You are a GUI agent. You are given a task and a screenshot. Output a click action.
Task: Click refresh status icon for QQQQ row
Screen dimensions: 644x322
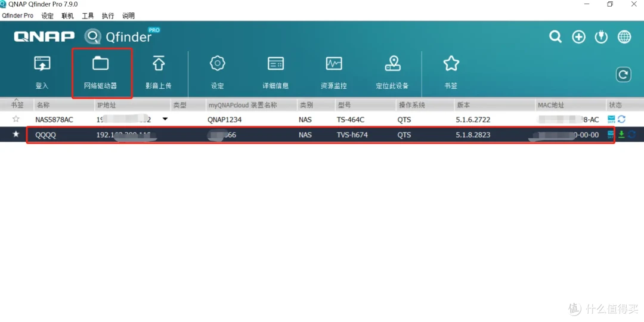[631, 135]
